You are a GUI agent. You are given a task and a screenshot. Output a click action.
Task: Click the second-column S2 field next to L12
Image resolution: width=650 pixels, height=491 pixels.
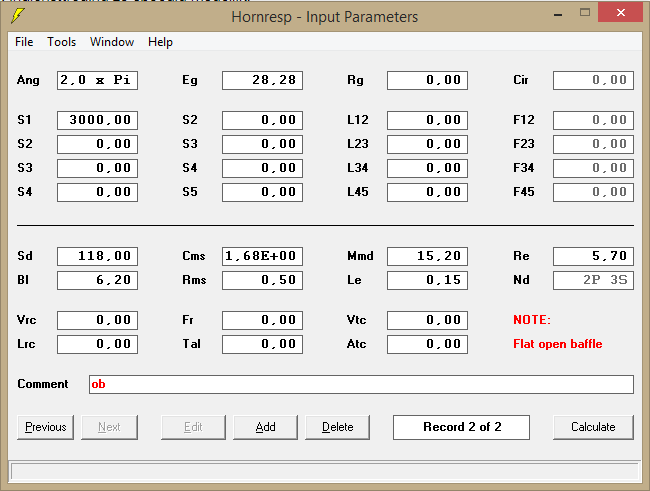click(262, 120)
